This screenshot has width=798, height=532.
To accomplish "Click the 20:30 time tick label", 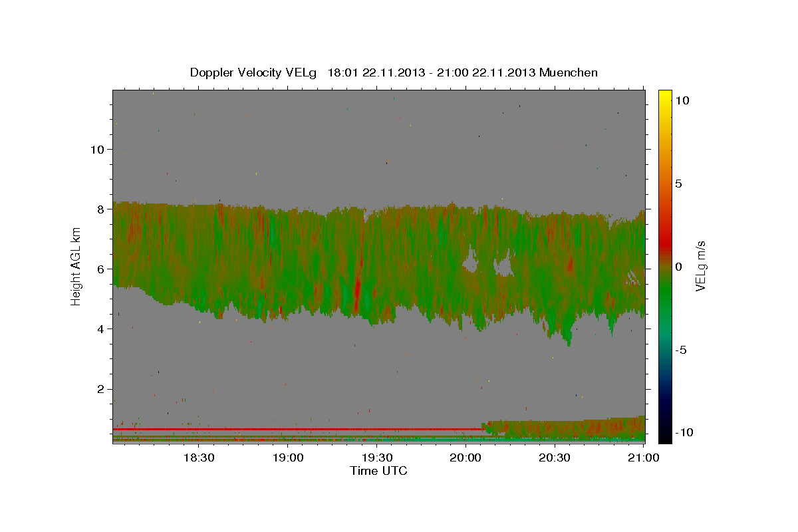I will pos(555,458).
